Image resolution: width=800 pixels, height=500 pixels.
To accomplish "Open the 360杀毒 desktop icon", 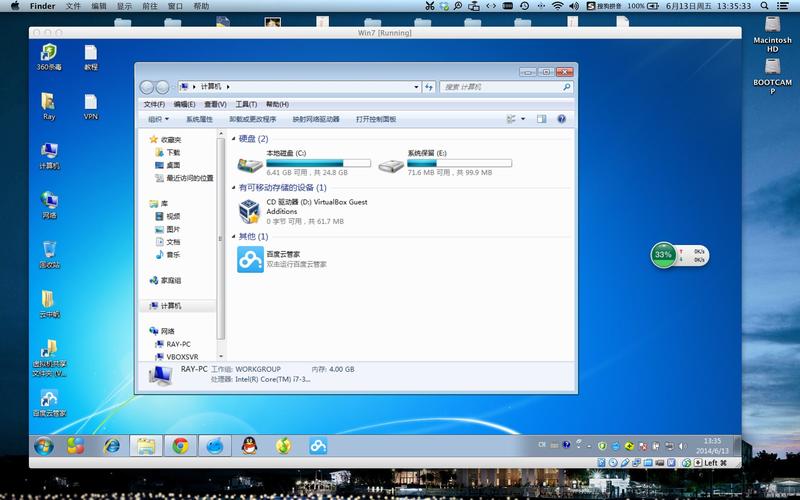I will [49, 57].
